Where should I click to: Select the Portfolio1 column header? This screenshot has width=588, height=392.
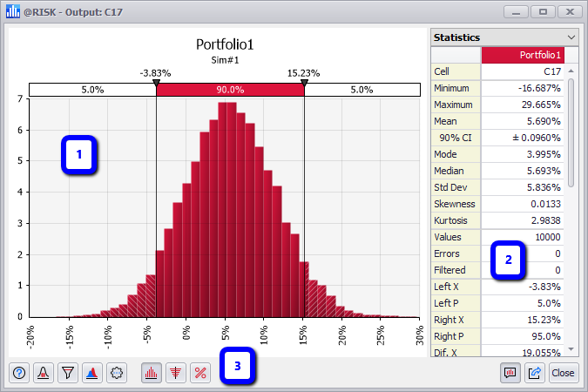(x=523, y=55)
